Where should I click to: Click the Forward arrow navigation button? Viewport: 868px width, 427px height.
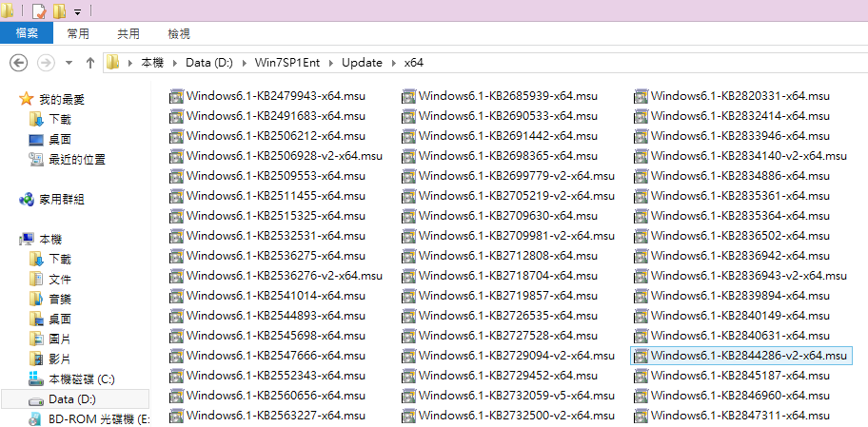click(46, 63)
